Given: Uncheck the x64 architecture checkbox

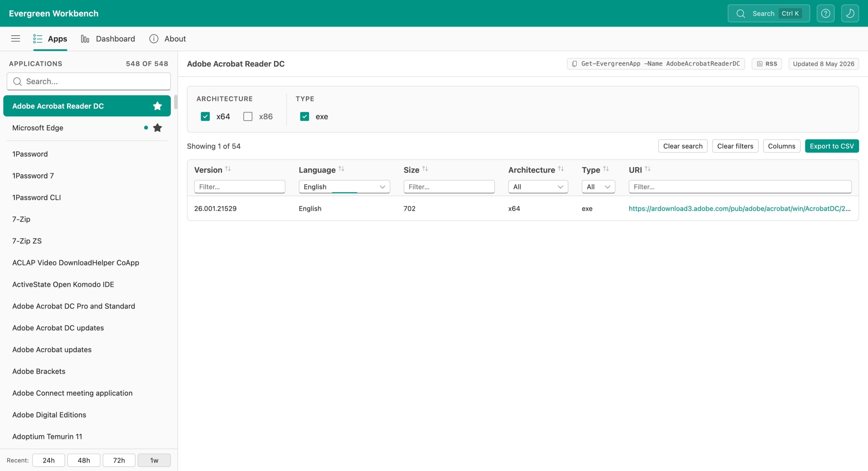Looking at the screenshot, I should coord(205,117).
